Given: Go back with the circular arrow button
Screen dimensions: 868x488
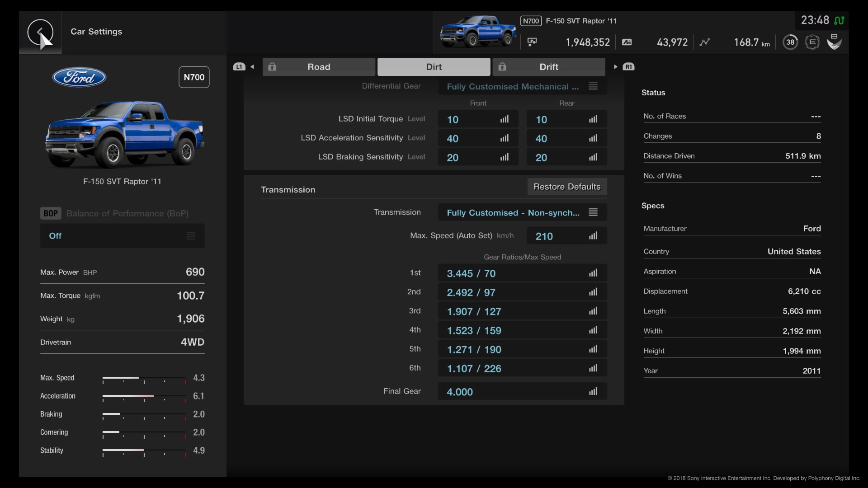Looking at the screenshot, I should pos(40,32).
